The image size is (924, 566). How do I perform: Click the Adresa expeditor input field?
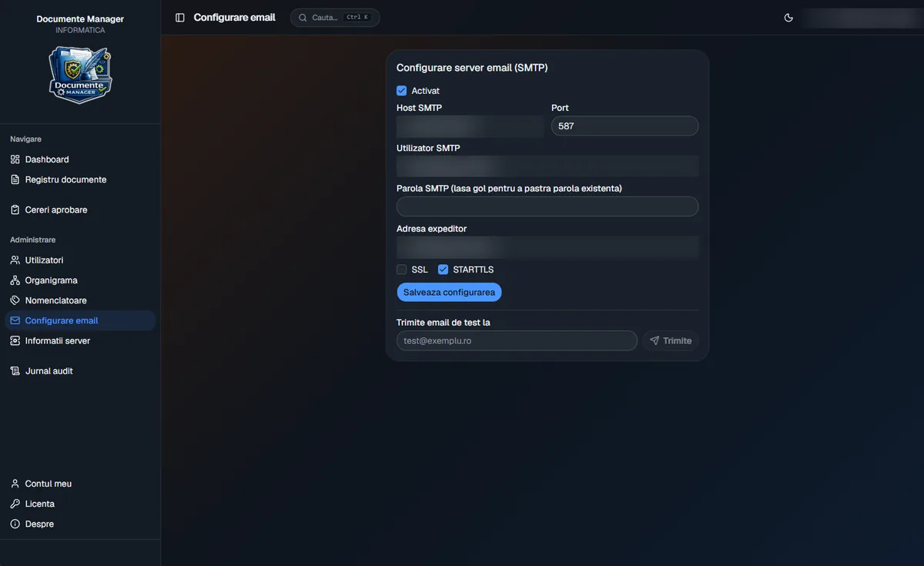pos(547,247)
